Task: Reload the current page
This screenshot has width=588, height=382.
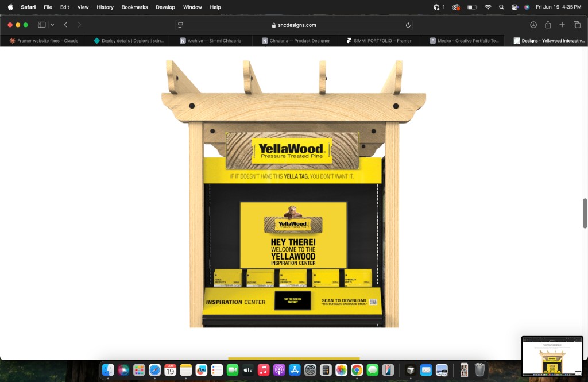Action: pos(408,25)
